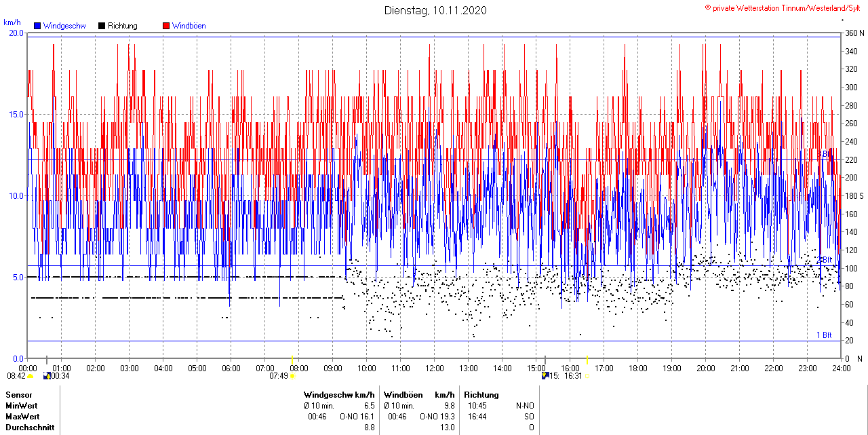Click the yellow sunrise icon beside 07:49
The height and width of the screenshot is (435, 868).
(292, 376)
